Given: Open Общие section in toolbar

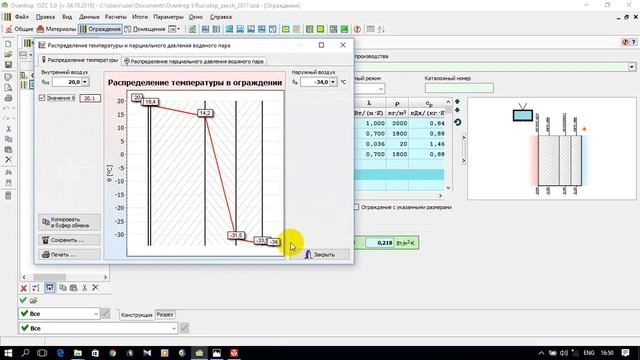Looking at the screenshot, I should pos(19,29).
